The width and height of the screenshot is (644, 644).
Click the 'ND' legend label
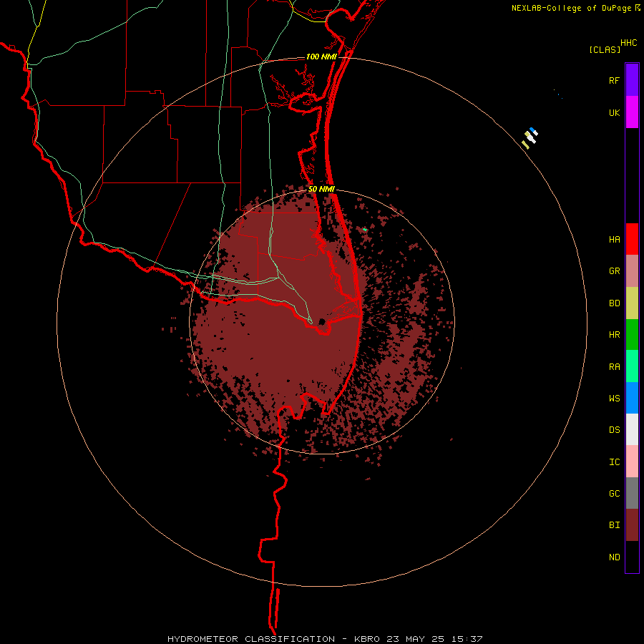click(x=614, y=557)
